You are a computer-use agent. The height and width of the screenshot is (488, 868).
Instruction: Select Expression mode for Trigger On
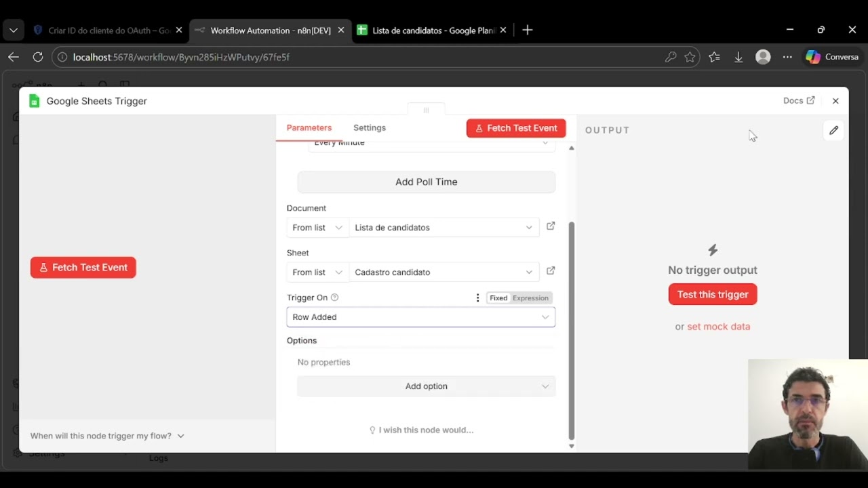point(530,298)
